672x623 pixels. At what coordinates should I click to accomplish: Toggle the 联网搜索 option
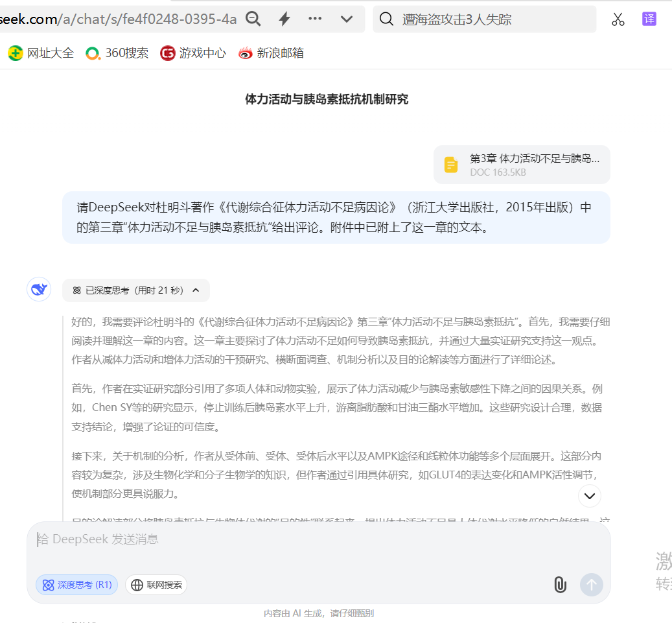156,585
